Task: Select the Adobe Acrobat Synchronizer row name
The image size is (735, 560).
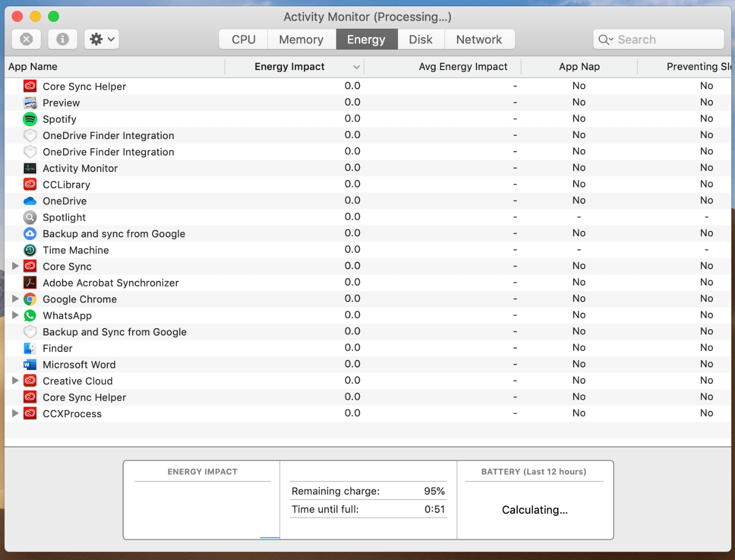Action: tap(110, 283)
